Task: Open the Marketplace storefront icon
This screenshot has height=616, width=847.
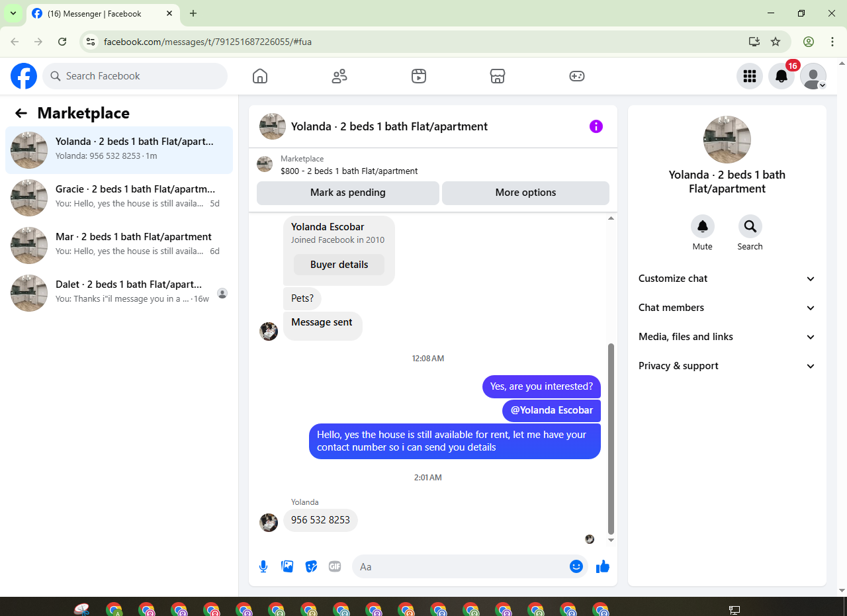Action: tap(498, 76)
